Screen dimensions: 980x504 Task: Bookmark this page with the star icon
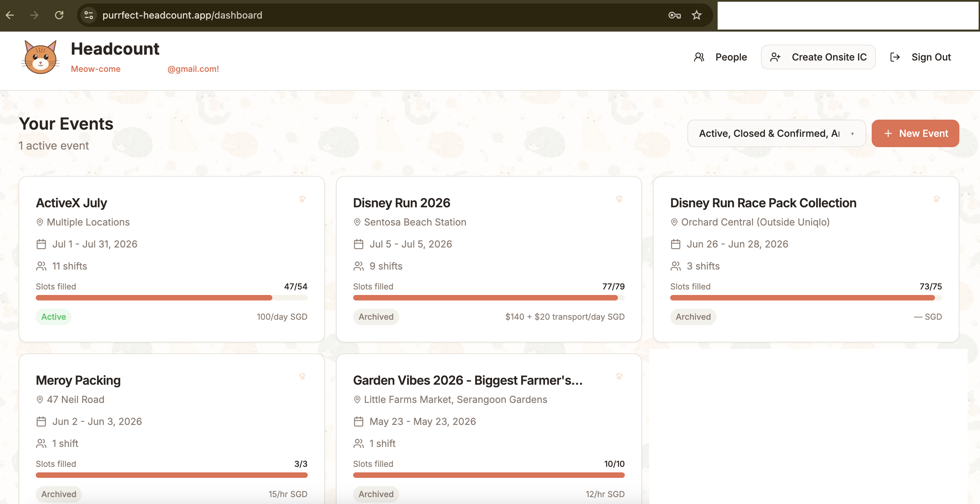pos(697,15)
